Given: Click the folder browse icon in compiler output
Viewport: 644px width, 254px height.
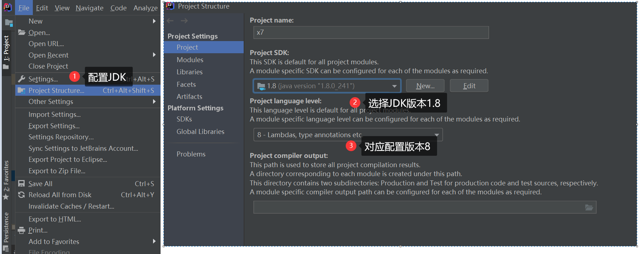Looking at the screenshot, I should (589, 207).
